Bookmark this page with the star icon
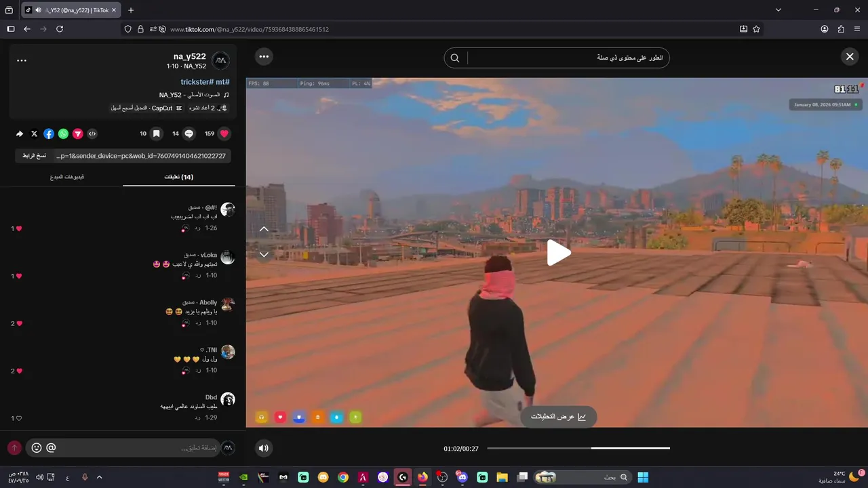Image resolution: width=868 pixels, height=488 pixels. pos(756,29)
